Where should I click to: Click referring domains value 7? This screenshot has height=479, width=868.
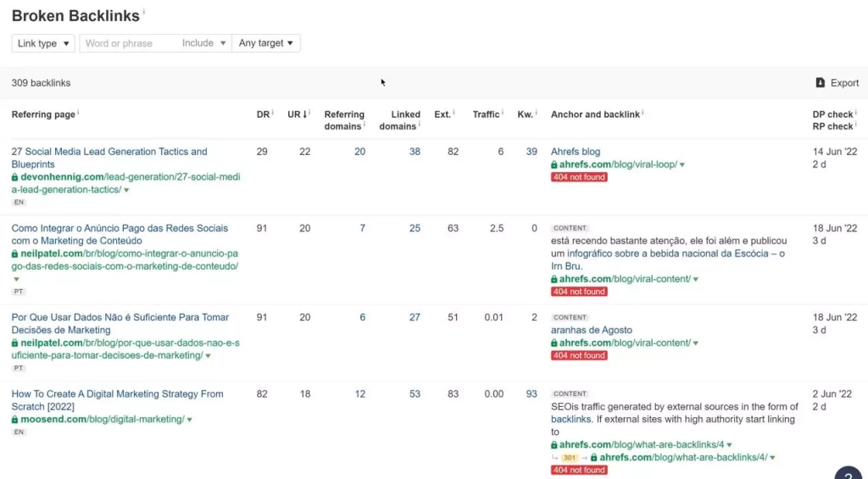[363, 228]
